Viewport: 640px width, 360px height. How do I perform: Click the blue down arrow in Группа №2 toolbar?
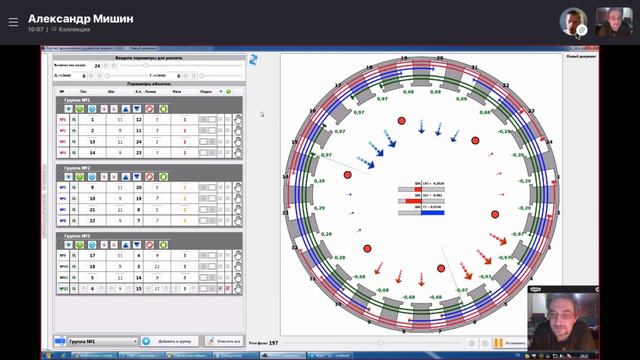coord(137,177)
